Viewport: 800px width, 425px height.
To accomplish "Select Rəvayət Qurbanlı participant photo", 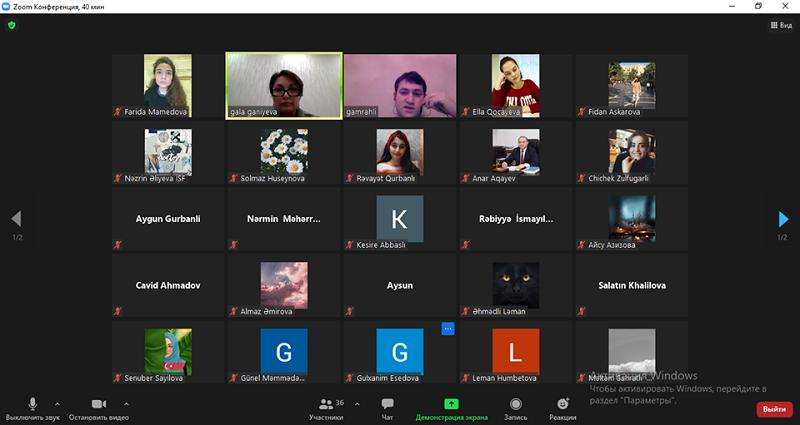I will click(400, 152).
